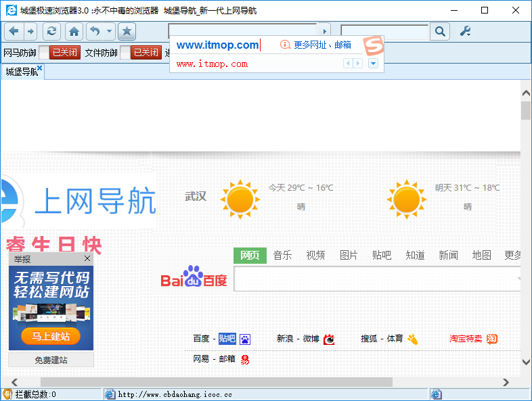Select the 网页 search tab

click(250, 255)
